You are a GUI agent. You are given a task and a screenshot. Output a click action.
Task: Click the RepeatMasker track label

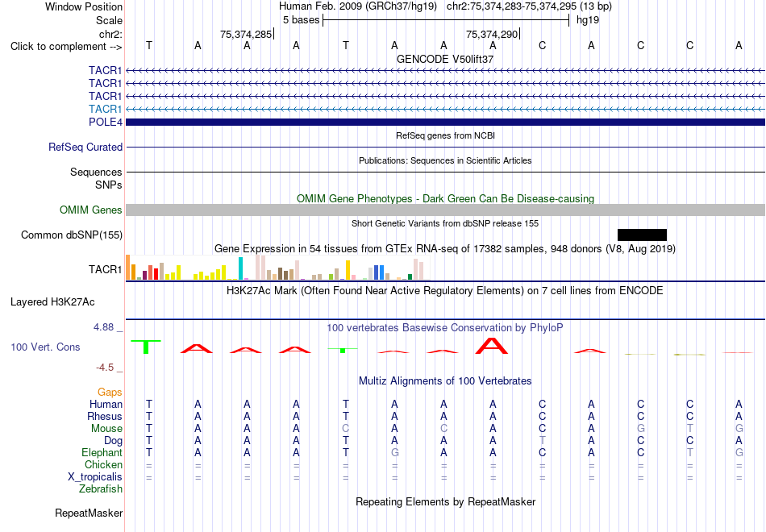coord(89,513)
